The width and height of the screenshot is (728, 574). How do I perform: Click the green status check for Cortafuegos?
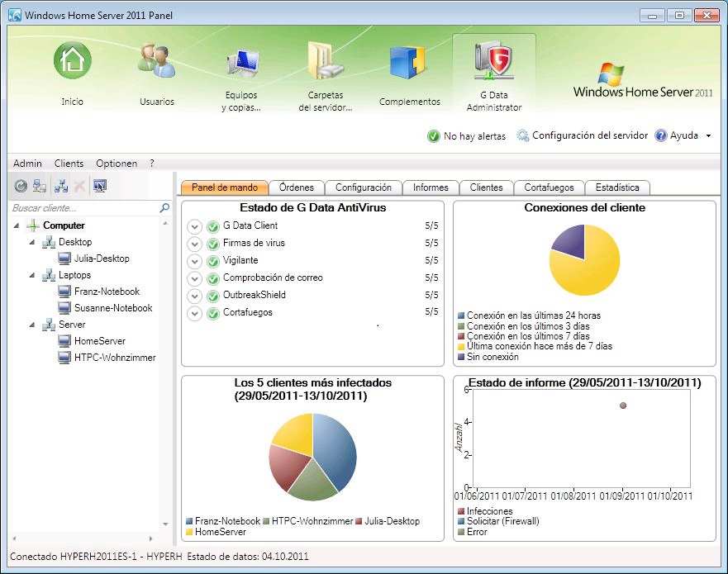[x=212, y=313]
